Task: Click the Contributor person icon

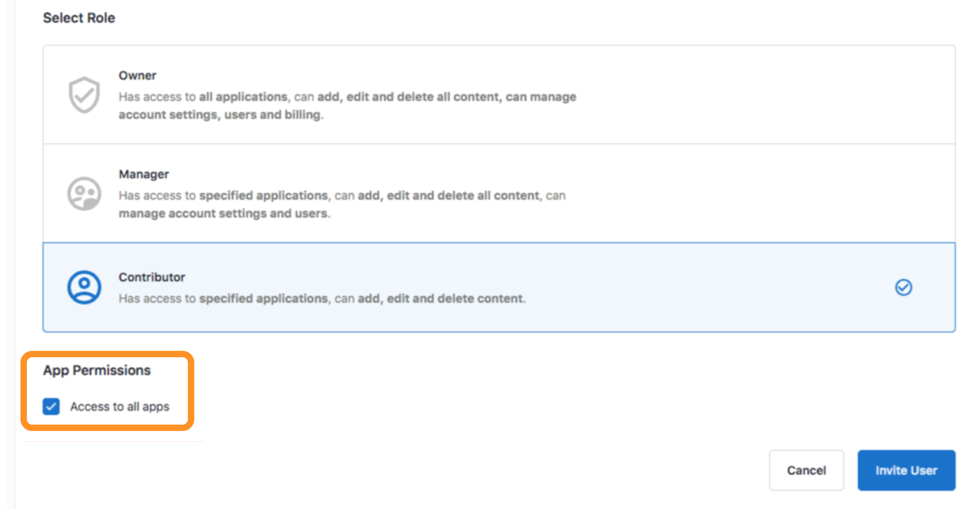Action: click(84, 287)
